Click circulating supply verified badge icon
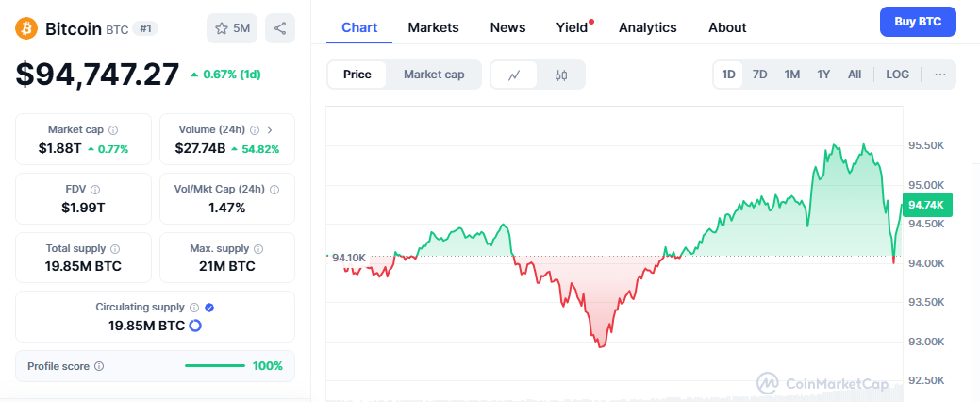The height and width of the screenshot is (402, 980). click(210, 307)
